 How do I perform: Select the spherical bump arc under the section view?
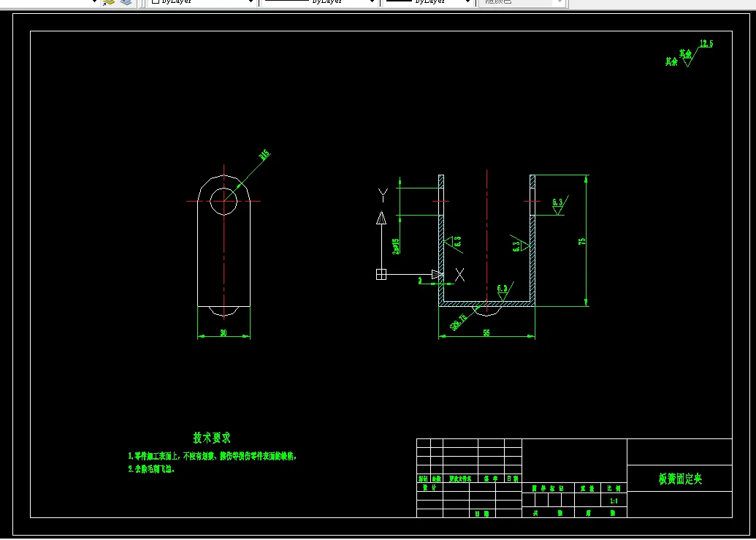coord(487,311)
